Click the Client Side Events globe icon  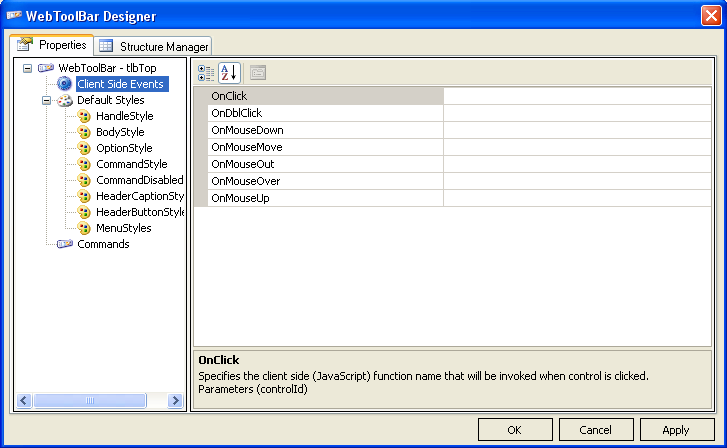65,84
